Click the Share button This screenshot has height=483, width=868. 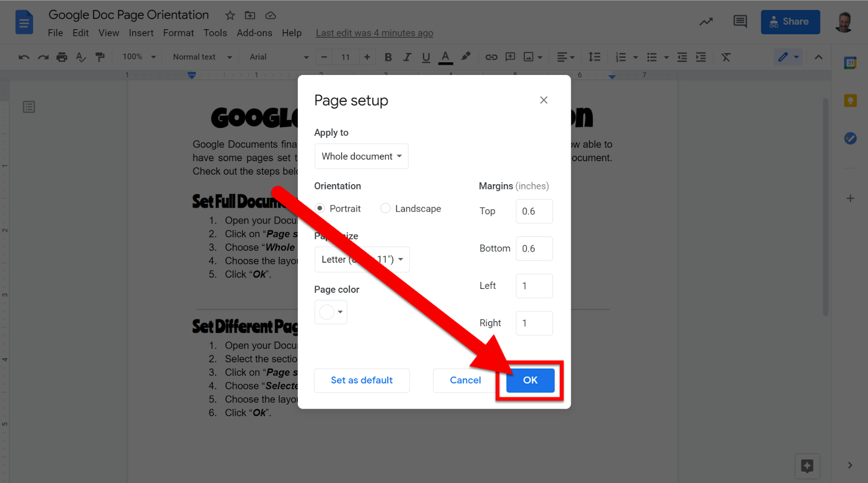(x=790, y=22)
